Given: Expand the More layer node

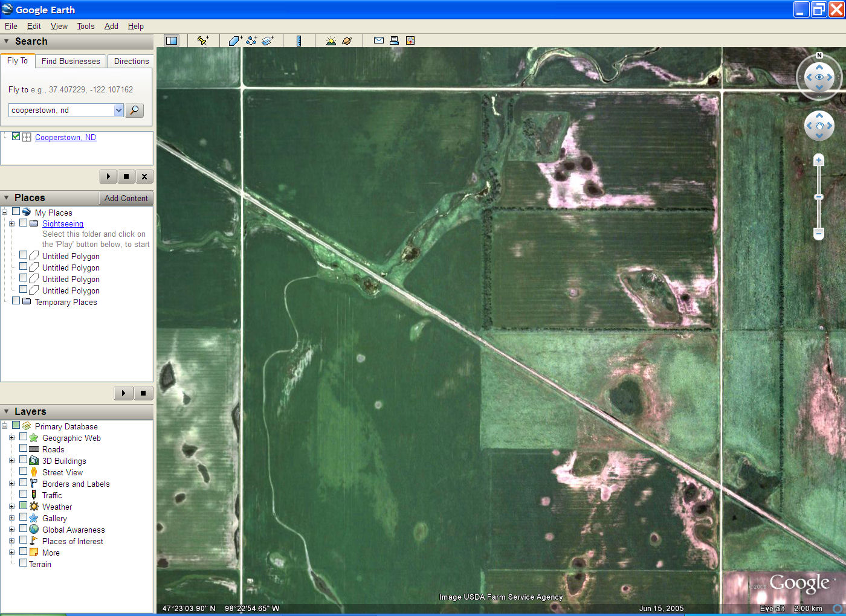Looking at the screenshot, I should (11, 553).
